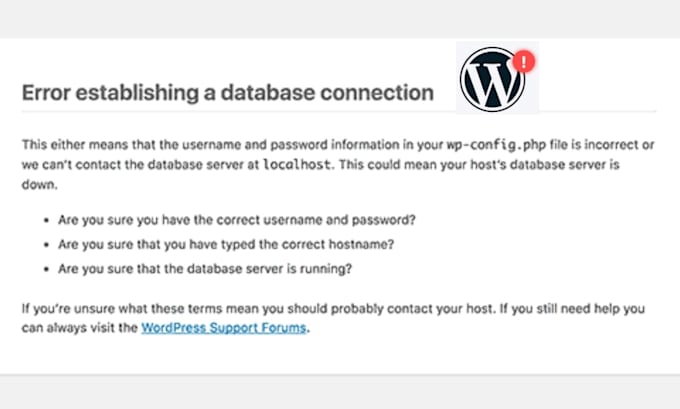Click the bullet dot before the username question
Image resolution: width=680 pixels, height=409 pixels.
pyautogui.click(x=46, y=220)
